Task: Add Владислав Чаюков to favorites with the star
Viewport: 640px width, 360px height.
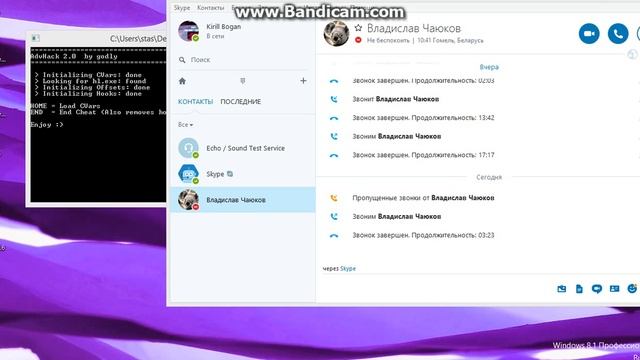Action: [x=358, y=28]
